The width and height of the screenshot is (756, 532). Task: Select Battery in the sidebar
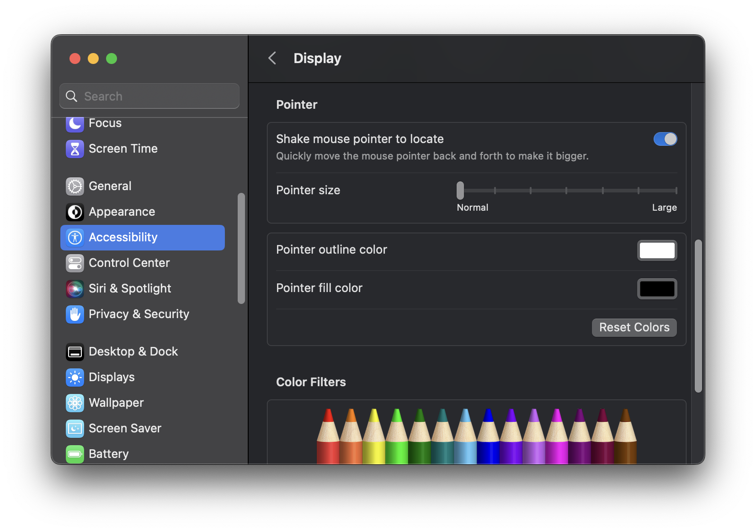109,454
